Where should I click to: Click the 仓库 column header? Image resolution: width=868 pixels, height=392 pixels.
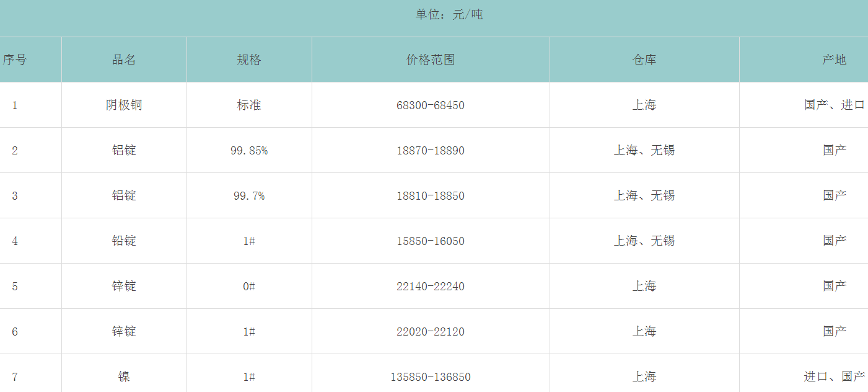click(644, 60)
